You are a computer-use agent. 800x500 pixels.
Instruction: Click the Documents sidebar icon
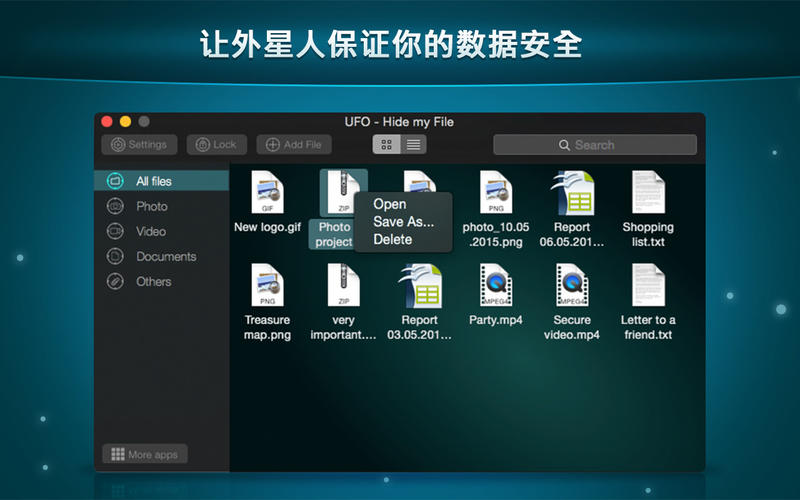115,256
